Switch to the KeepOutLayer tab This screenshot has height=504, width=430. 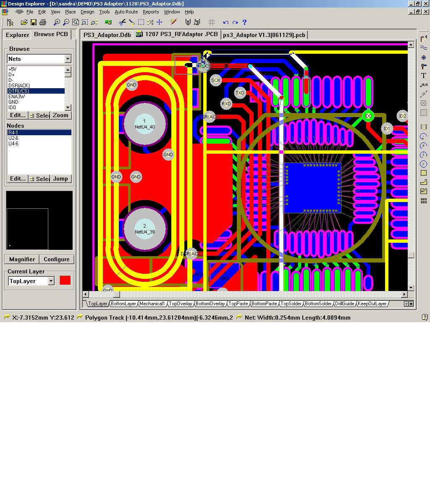click(372, 304)
